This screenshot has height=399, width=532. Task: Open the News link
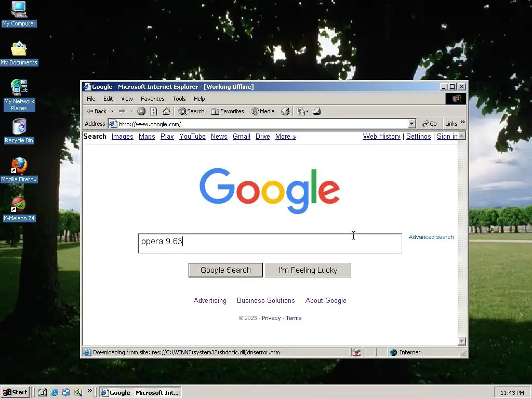(219, 137)
